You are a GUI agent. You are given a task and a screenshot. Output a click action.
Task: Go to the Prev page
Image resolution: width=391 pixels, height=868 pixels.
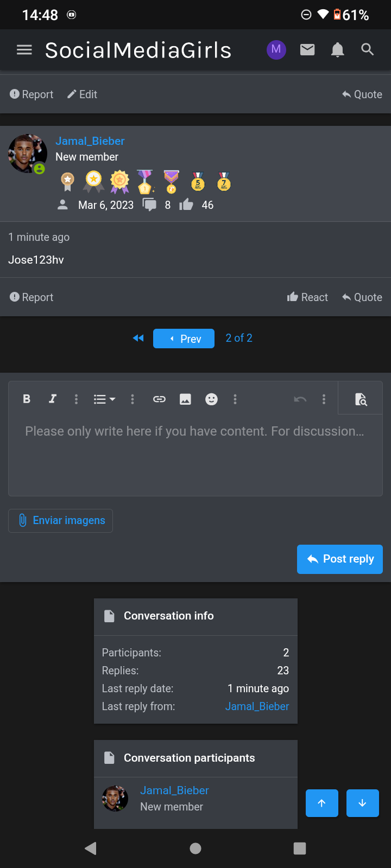(x=184, y=339)
